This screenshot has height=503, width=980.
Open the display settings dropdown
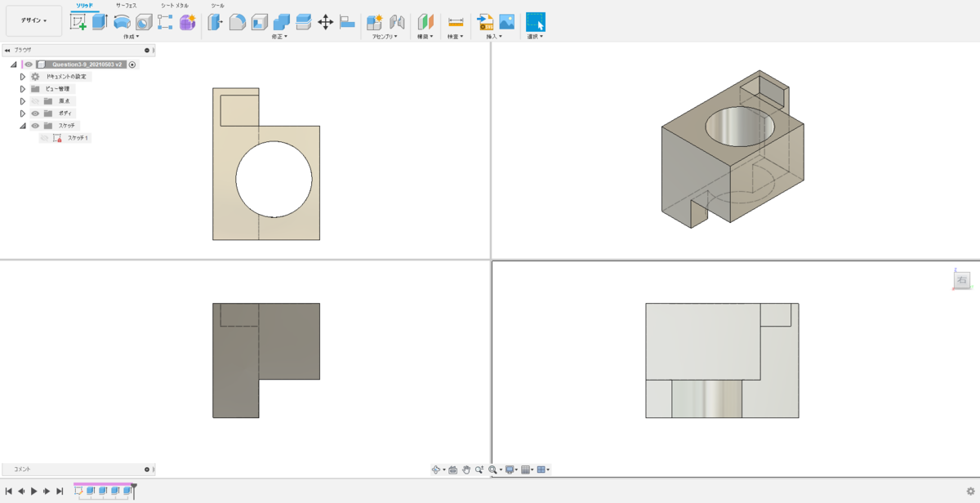tap(511, 470)
